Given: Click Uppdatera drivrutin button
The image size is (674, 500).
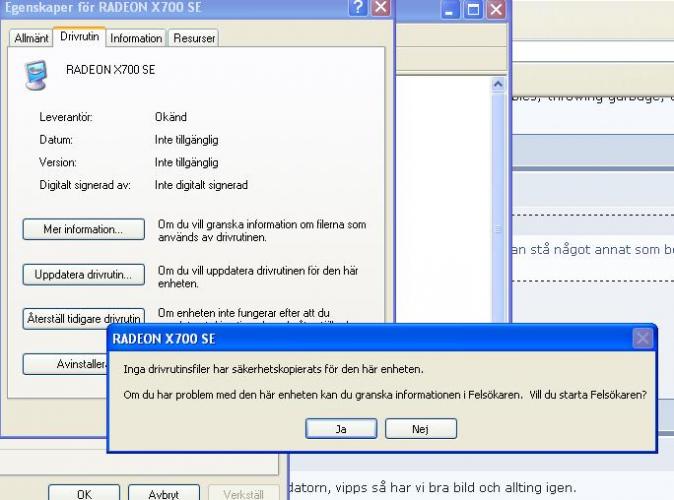Looking at the screenshot, I should click(x=83, y=274).
